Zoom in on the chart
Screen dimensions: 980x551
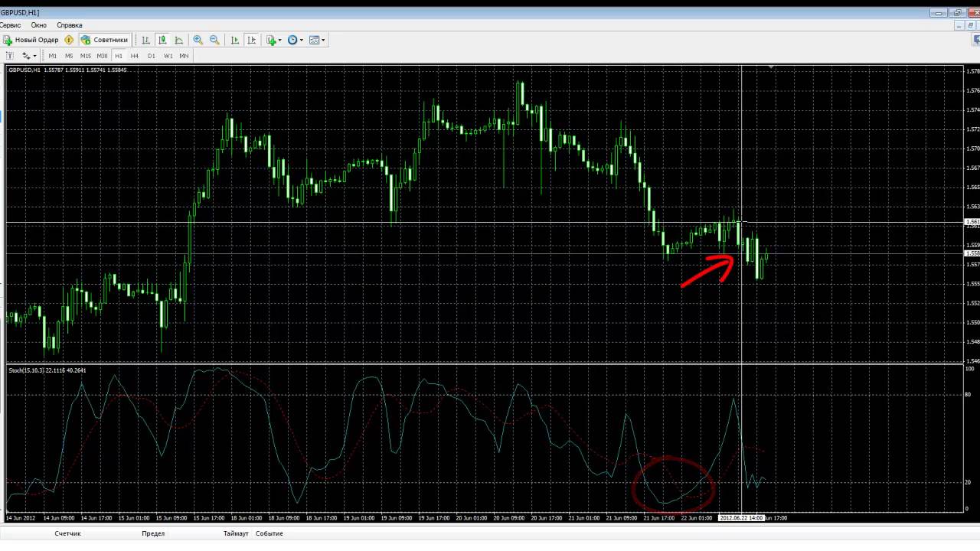(x=198, y=40)
